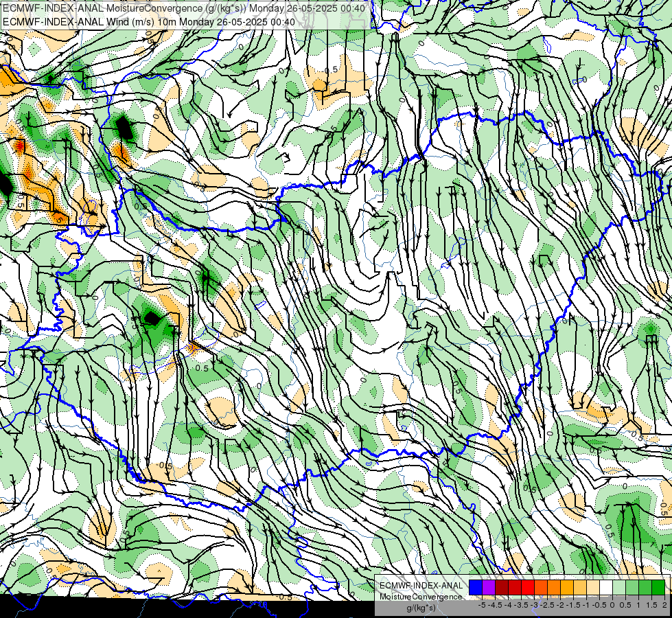Select legend swatch between 0.5 and 1
Screen dimensions: 672x618
pyautogui.click(x=632, y=587)
